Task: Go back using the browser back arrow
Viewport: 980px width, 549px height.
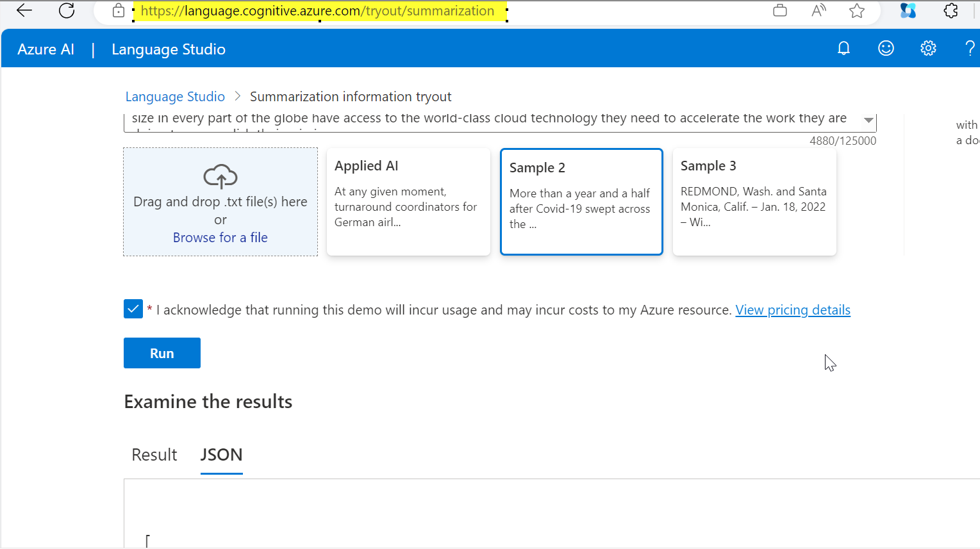Action: click(24, 10)
